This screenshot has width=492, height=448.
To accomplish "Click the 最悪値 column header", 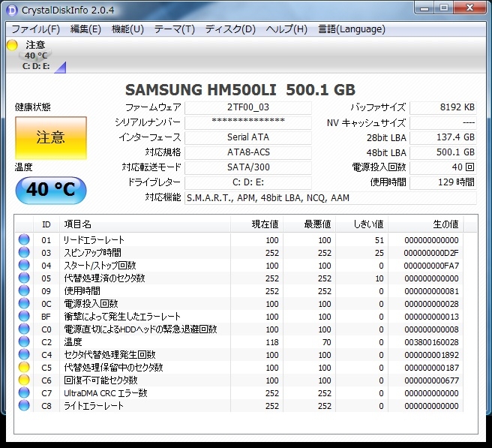I will 310,224.
